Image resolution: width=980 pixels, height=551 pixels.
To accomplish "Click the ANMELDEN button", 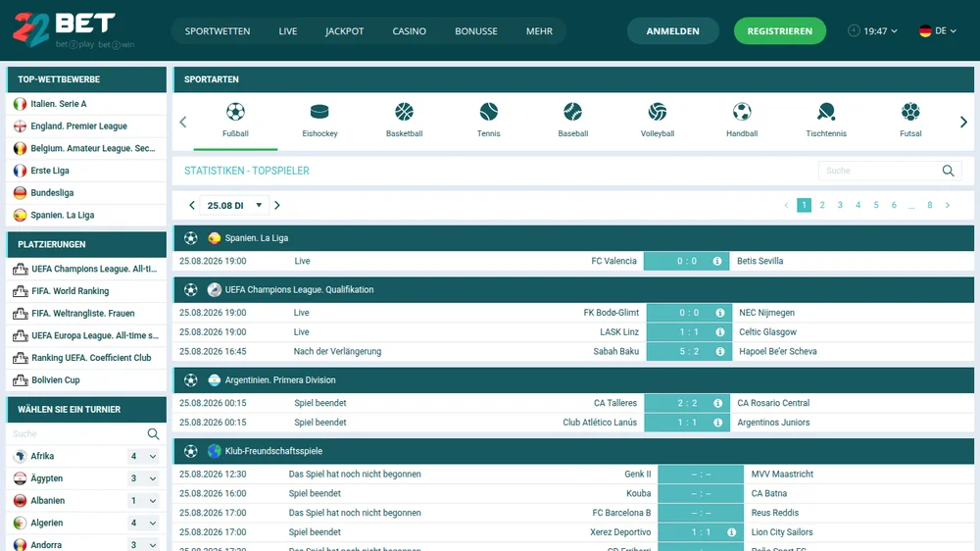I will (672, 30).
